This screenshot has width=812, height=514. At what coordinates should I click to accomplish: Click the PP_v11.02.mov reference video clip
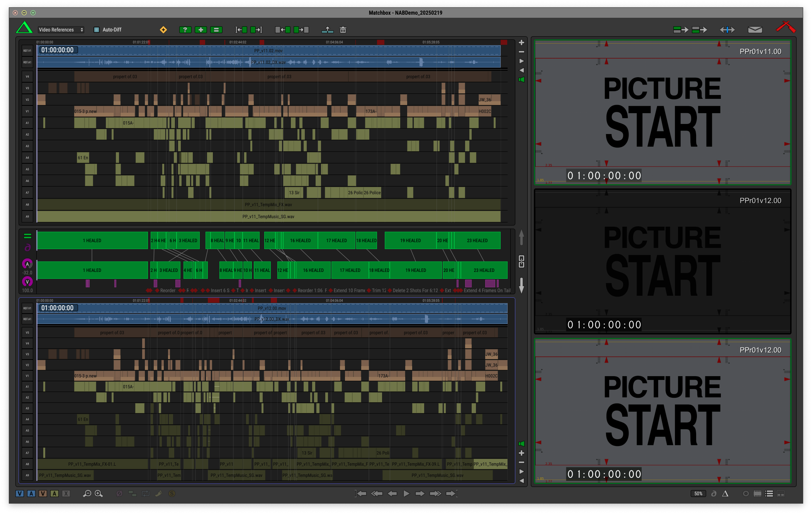tap(268, 51)
